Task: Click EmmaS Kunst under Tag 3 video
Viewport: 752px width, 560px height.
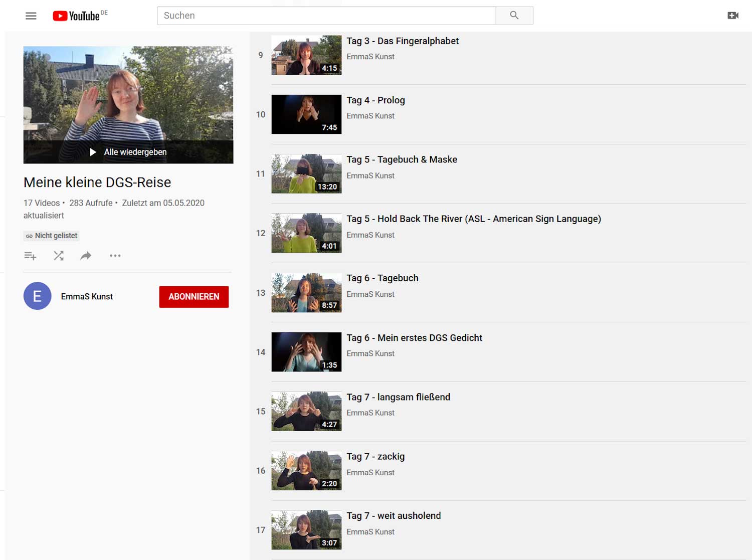Action: coord(370,57)
